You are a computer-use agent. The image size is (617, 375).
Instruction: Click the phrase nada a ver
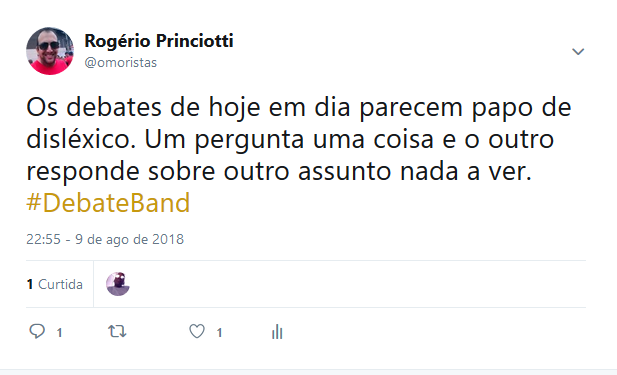[466, 172]
